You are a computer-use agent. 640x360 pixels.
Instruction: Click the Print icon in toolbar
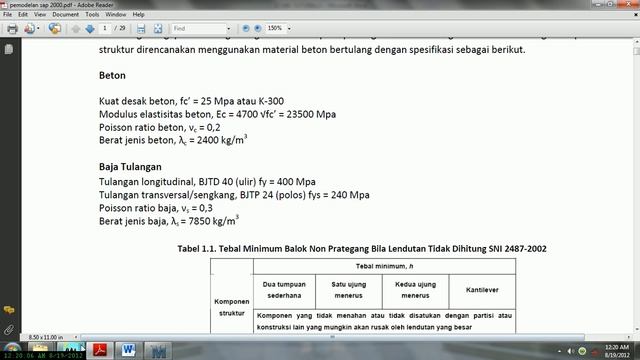(x=12, y=29)
